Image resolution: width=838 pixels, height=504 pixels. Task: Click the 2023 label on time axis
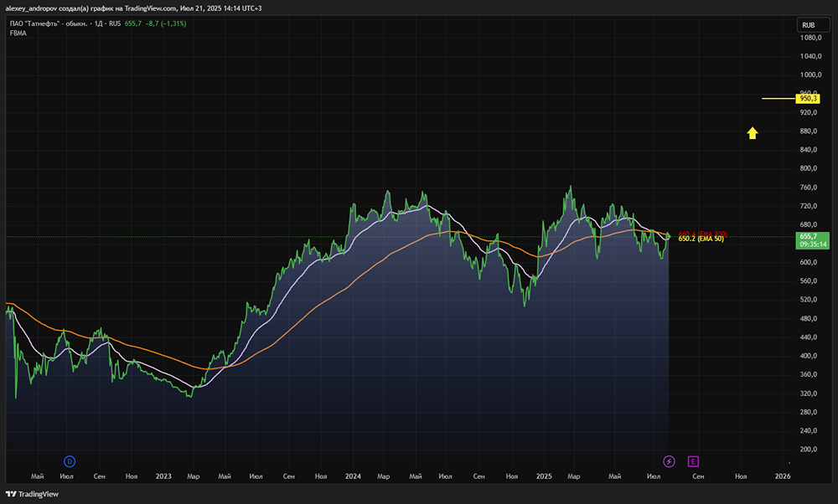click(163, 476)
